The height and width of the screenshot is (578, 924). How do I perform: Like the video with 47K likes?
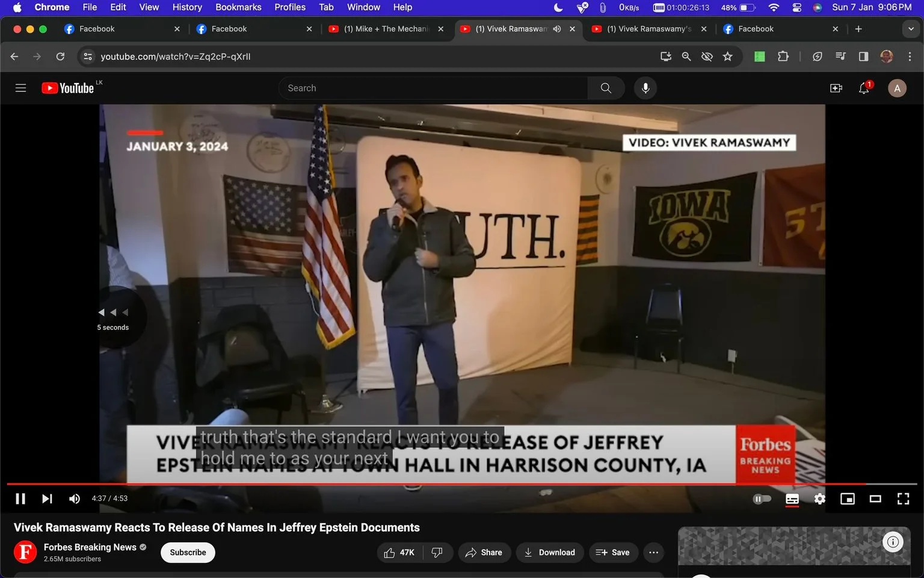click(399, 552)
